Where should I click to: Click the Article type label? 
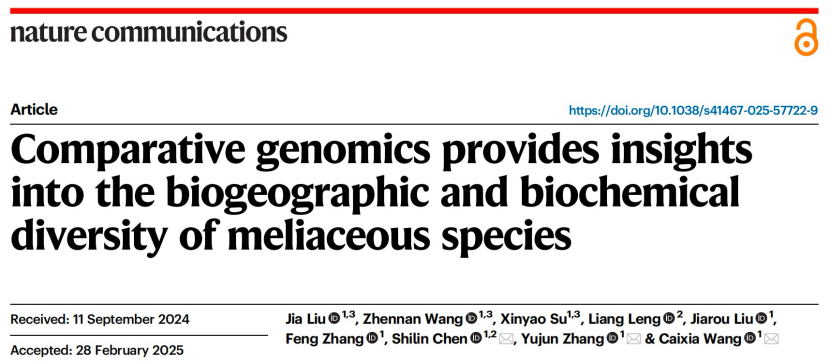click(x=34, y=110)
